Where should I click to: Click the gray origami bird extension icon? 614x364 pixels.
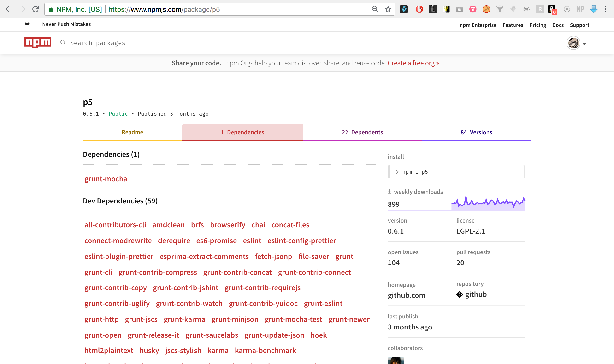(x=513, y=9)
